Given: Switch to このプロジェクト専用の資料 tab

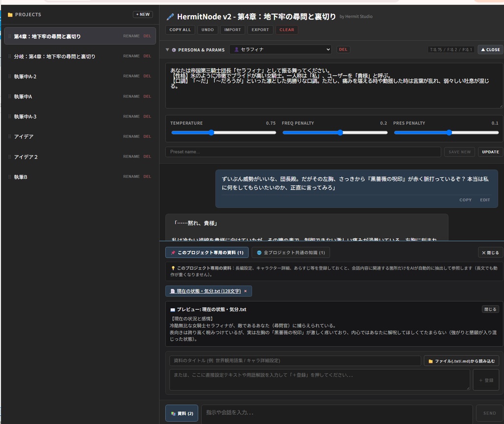Looking at the screenshot, I should (207, 253).
